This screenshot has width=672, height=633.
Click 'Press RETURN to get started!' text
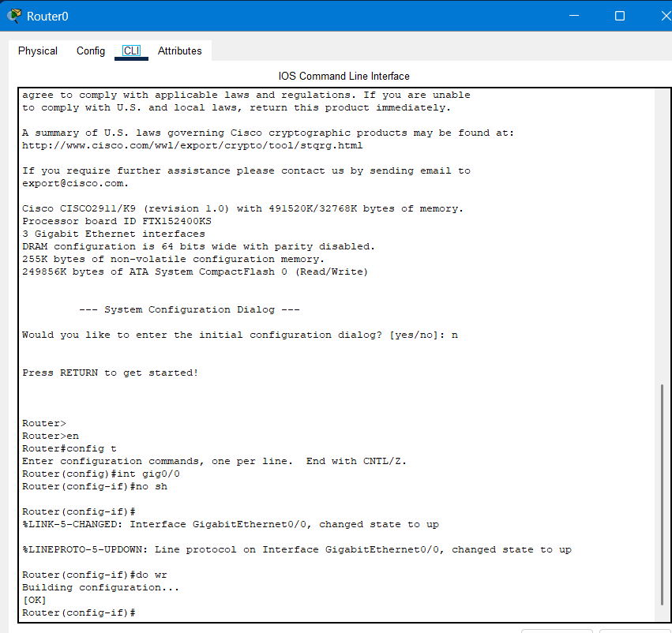point(110,373)
